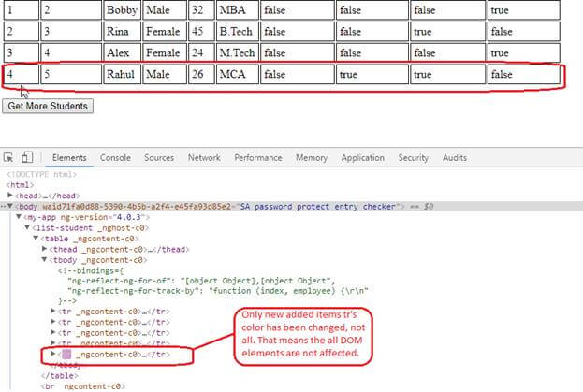
Task: Click the ng-reflect-ng-for-of comment line
Action: click(x=201, y=281)
